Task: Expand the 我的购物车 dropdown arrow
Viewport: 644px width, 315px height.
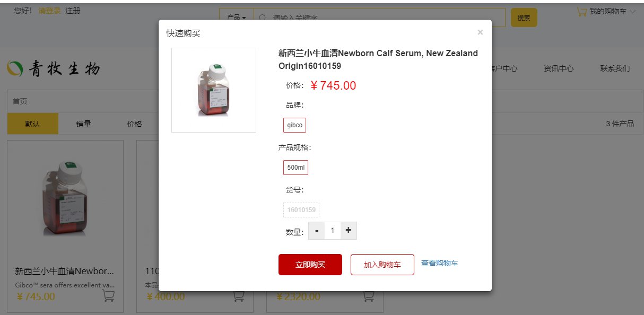Action: (632, 11)
